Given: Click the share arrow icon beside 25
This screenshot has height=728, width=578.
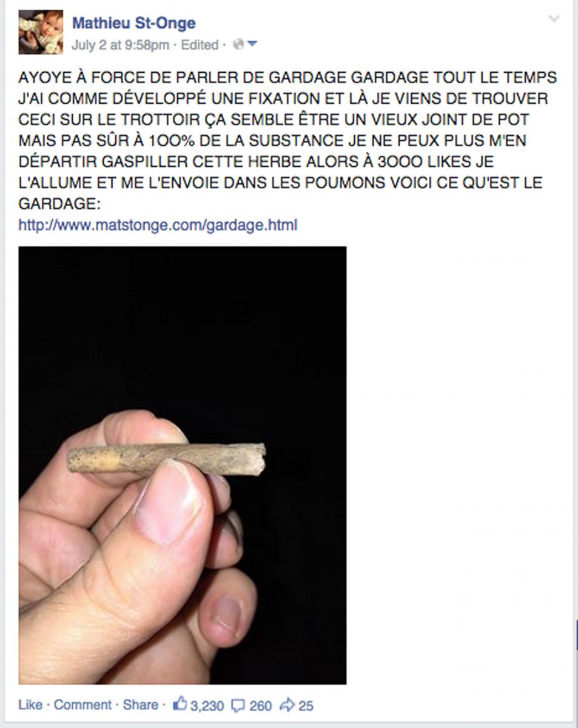Looking at the screenshot, I should coord(287,705).
